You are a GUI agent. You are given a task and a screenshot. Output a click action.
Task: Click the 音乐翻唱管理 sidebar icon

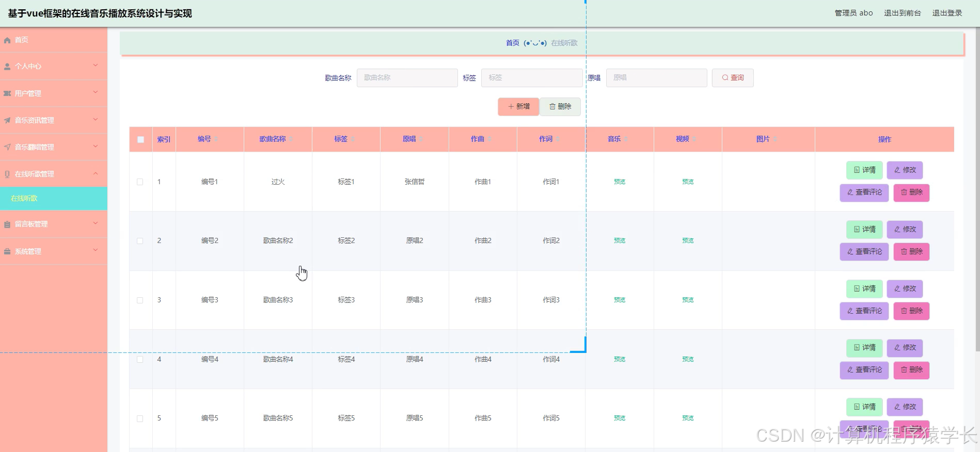[x=7, y=147]
